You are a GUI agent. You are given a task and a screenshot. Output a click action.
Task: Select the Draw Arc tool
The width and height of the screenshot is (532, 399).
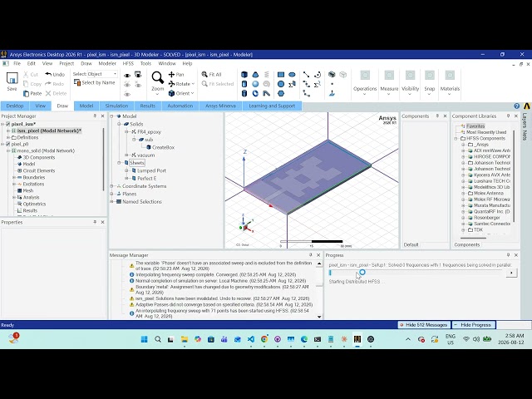click(318, 74)
